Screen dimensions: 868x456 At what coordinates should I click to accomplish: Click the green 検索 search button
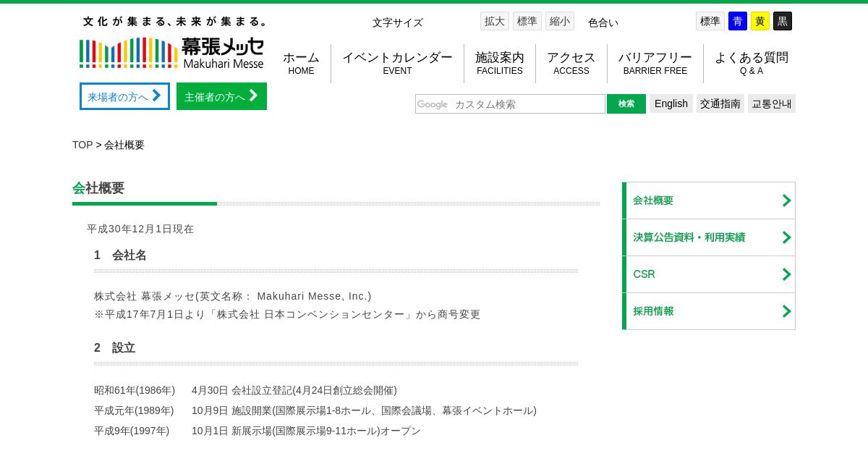[x=626, y=104]
